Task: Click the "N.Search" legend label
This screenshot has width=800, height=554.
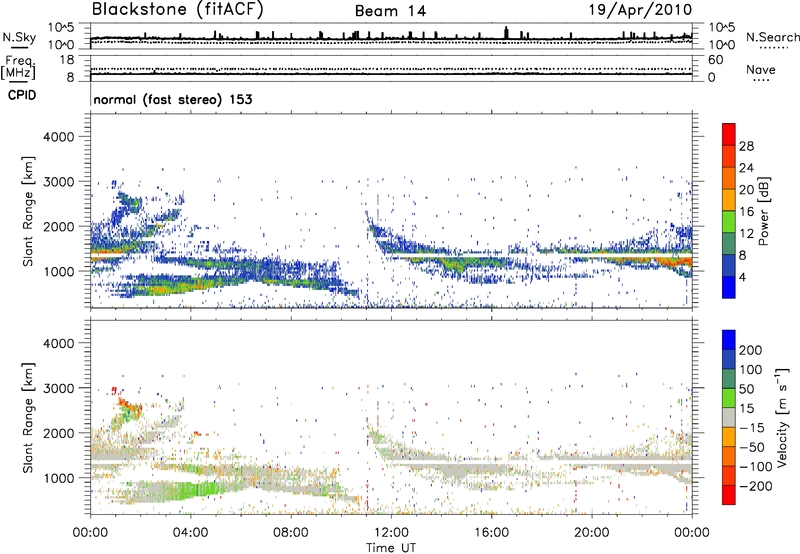Action: (772, 37)
